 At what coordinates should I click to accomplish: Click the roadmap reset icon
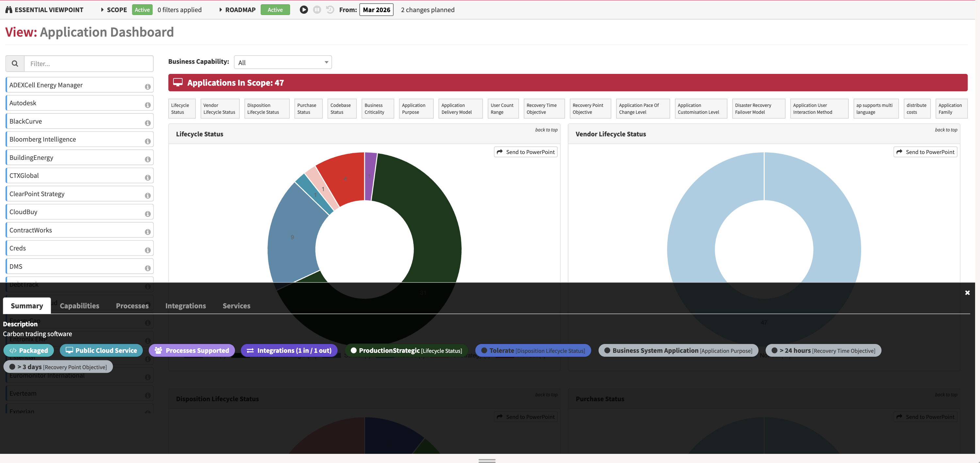point(330,9)
